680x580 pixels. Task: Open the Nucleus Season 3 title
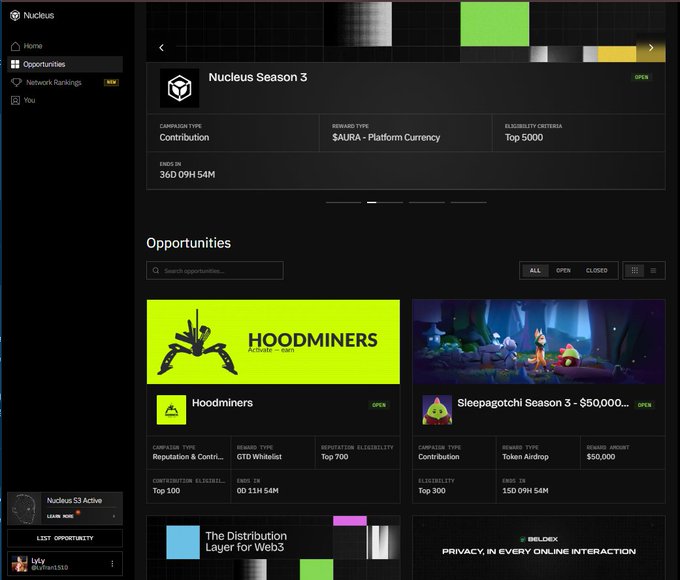tap(258, 77)
